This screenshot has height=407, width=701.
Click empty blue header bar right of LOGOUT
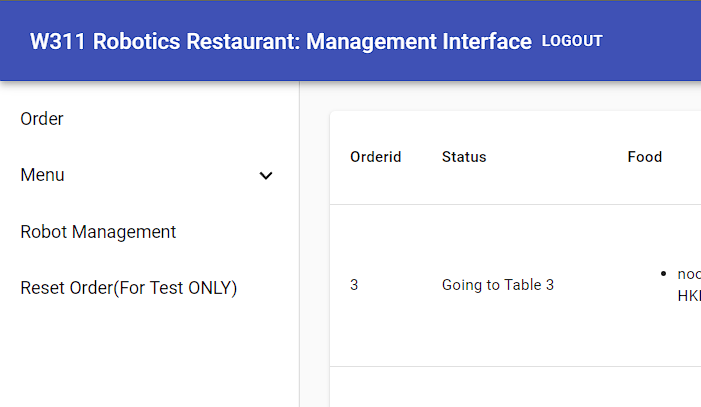click(x=652, y=41)
